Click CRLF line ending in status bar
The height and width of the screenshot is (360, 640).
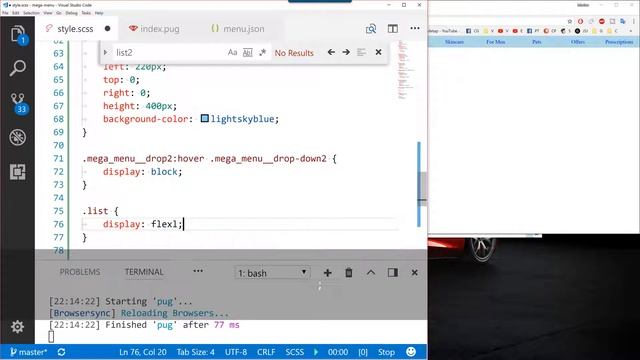click(x=266, y=352)
